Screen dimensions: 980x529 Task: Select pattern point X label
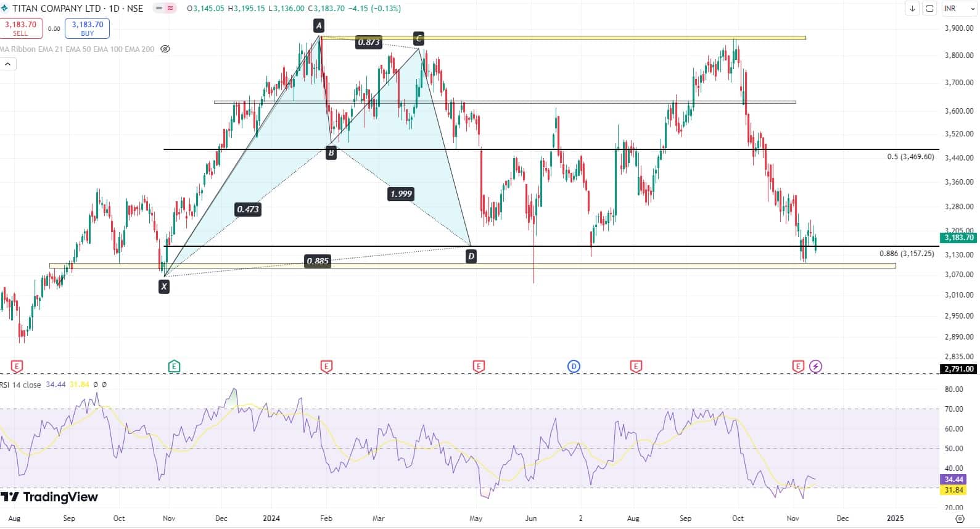click(x=164, y=286)
